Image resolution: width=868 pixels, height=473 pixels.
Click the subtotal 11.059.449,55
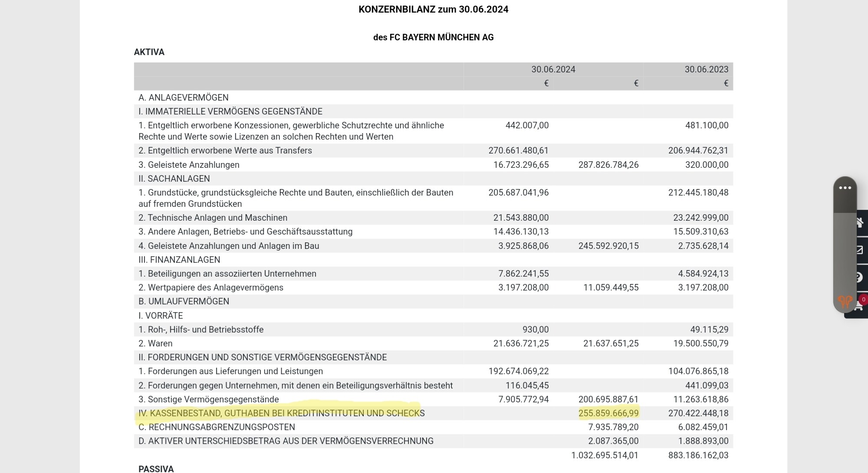tap(611, 287)
